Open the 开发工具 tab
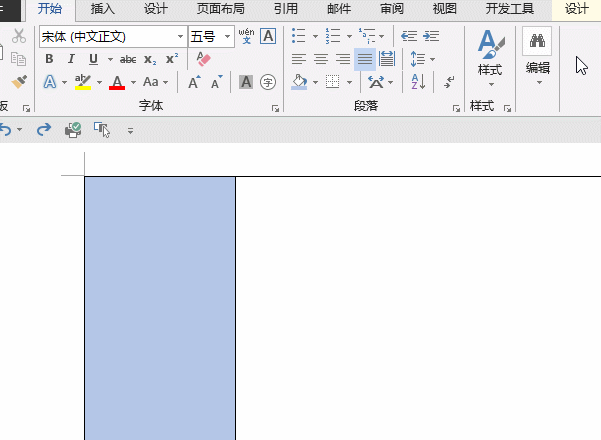Screen dimensions: 601x440 pos(510,8)
